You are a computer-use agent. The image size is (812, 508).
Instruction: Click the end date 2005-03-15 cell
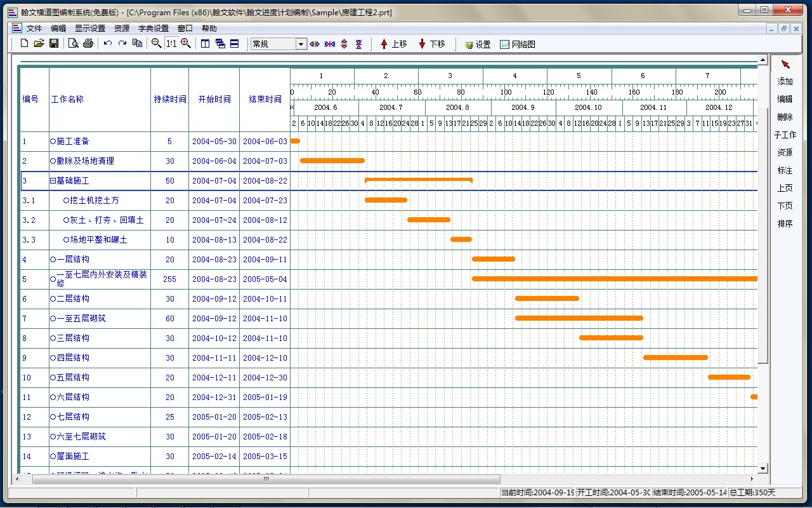coord(265,457)
